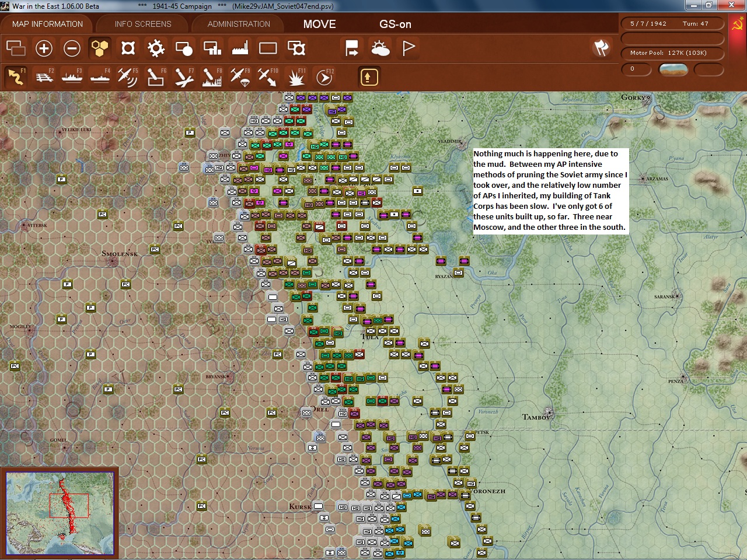The image size is (747, 560).
Task: Click the Motor Pool 127K (103K) readout
Action: (672, 53)
